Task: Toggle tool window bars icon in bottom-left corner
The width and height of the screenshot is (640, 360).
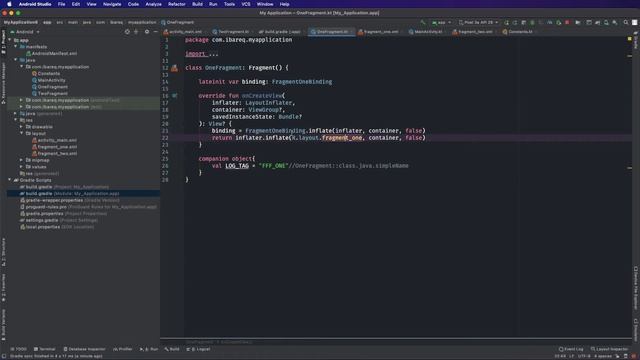Action: (x=4, y=356)
